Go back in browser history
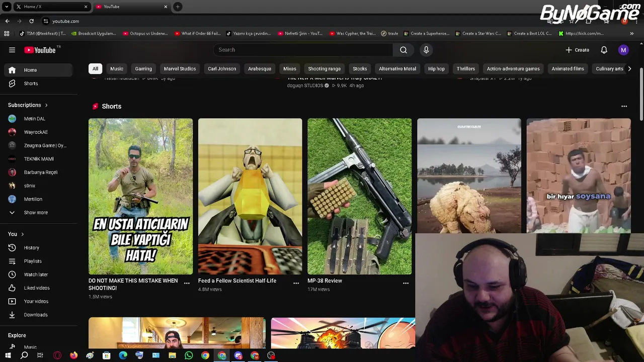Viewport: 644px width, 362px height. click(7, 21)
